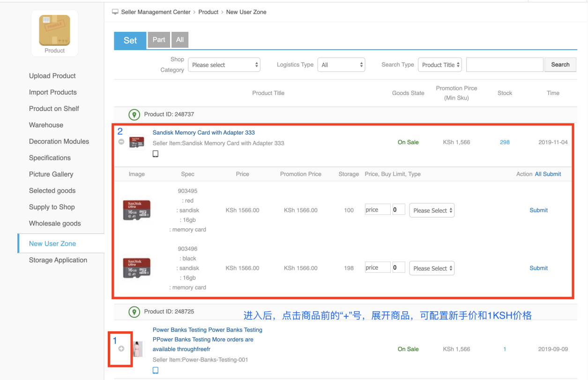Click the location pin for Product ID 248725

[x=134, y=312]
